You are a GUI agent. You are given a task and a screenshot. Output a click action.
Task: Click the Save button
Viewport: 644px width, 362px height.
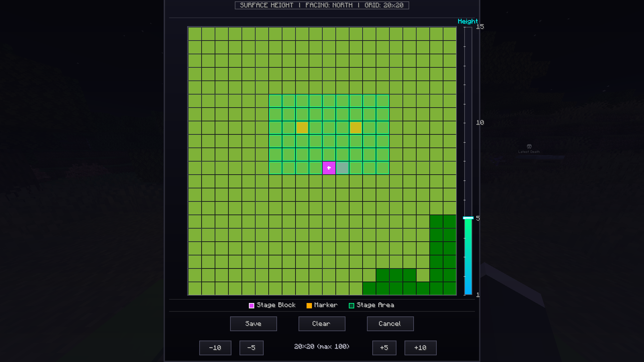point(253,324)
